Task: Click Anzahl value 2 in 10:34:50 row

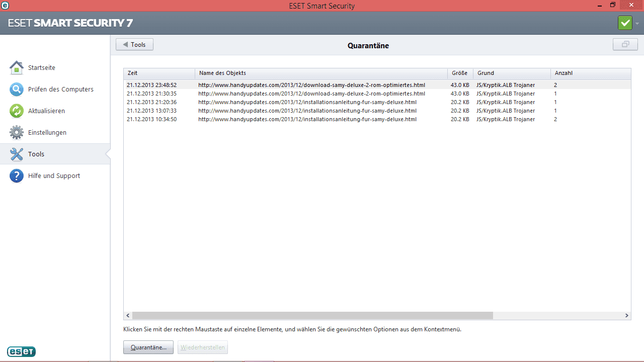Action: pos(555,119)
